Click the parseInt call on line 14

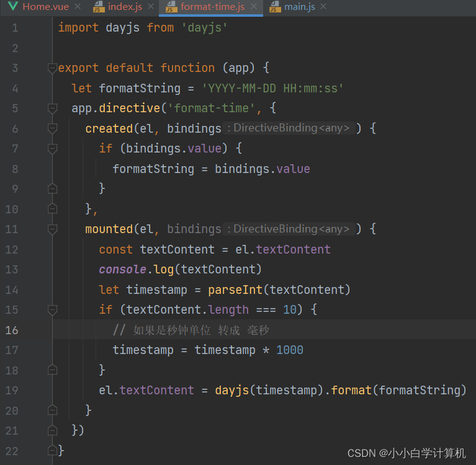tap(235, 290)
